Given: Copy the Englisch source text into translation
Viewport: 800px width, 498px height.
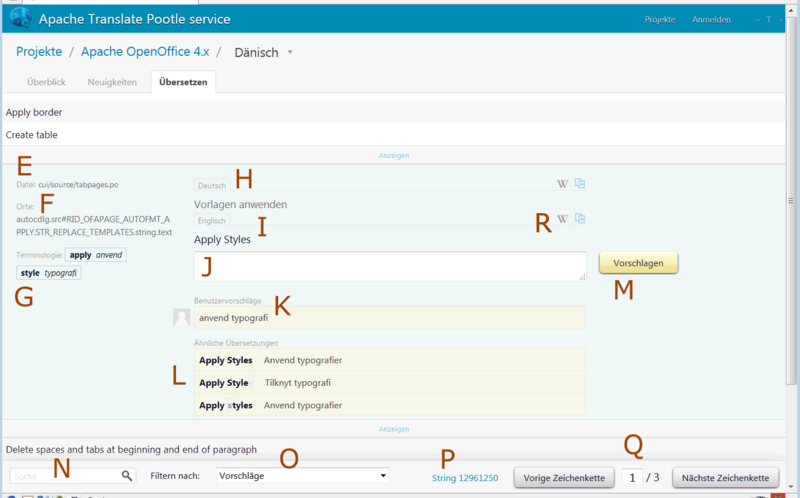Looking at the screenshot, I should coord(579,219).
